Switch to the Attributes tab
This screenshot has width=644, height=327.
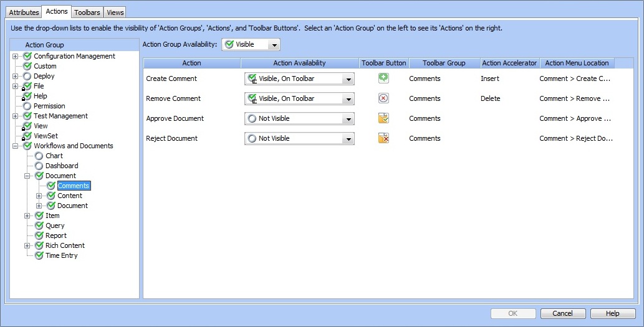pos(24,12)
